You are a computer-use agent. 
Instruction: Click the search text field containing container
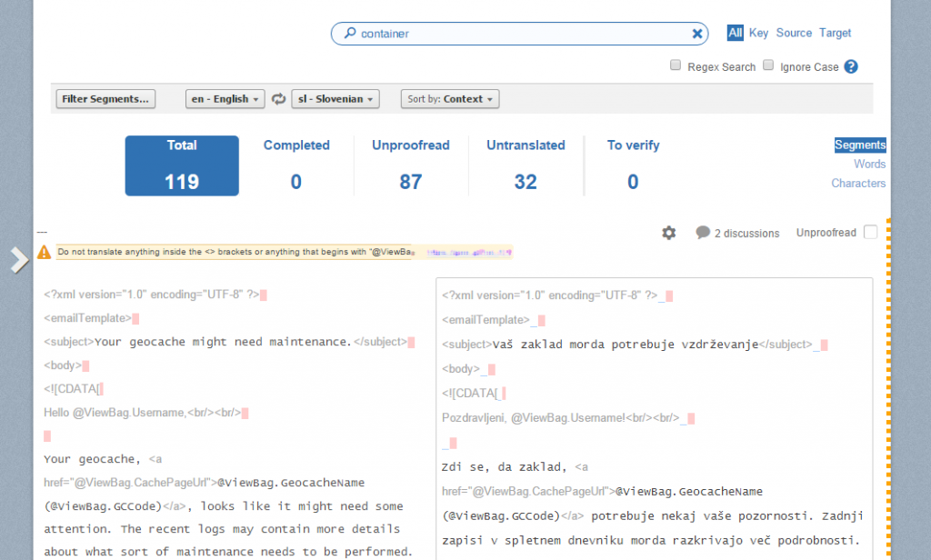click(x=518, y=34)
